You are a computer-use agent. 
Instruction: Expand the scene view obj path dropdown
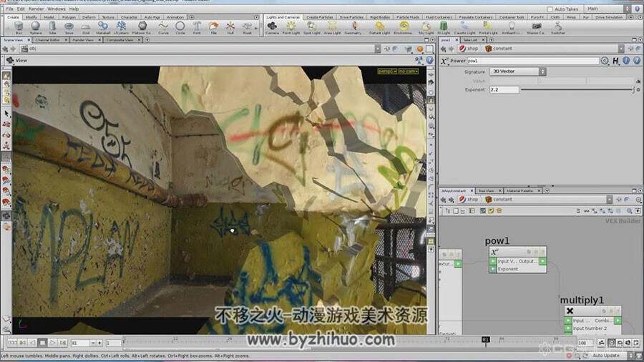pos(377,49)
